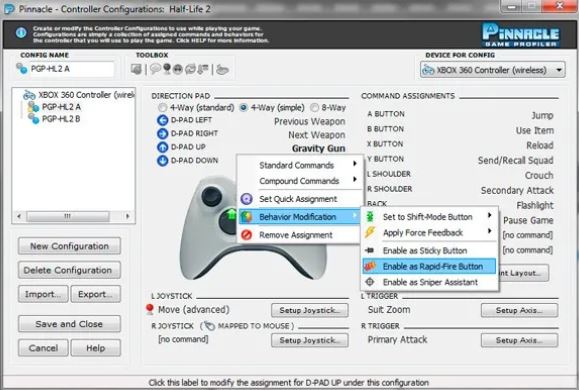Image resolution: width=579 pixels, height=390 pixels.
Task: Expand the Compound Commands submenu arrow
Action: (x=355, y=179)
